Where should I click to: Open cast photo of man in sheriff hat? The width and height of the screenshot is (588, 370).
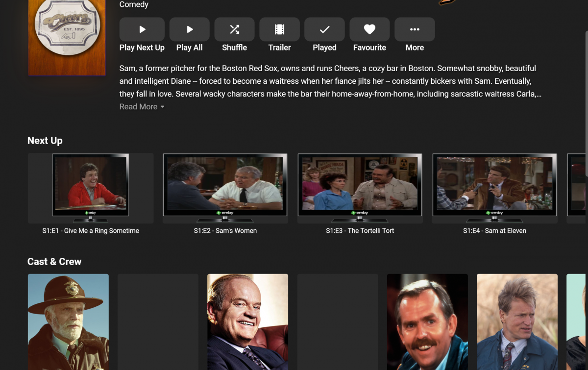[68, 322]
